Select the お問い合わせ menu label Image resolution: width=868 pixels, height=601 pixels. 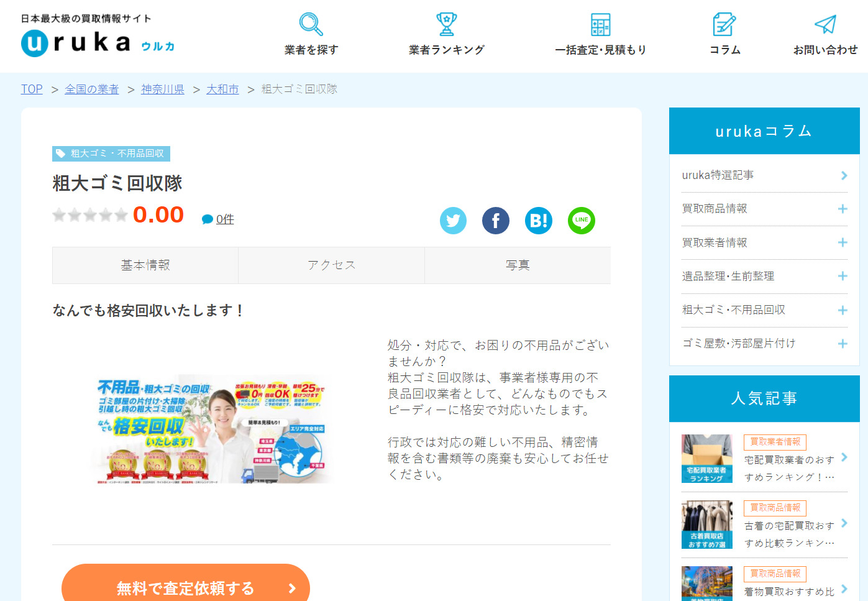pos(825,50)
